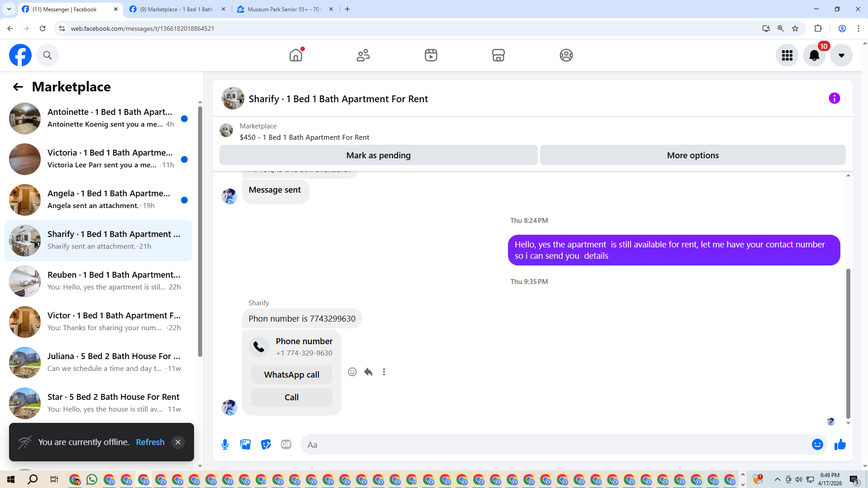Viewport: 868px width, 488px height.
Task: Click the conversation list scrollbar
Action: click(200, 232)
